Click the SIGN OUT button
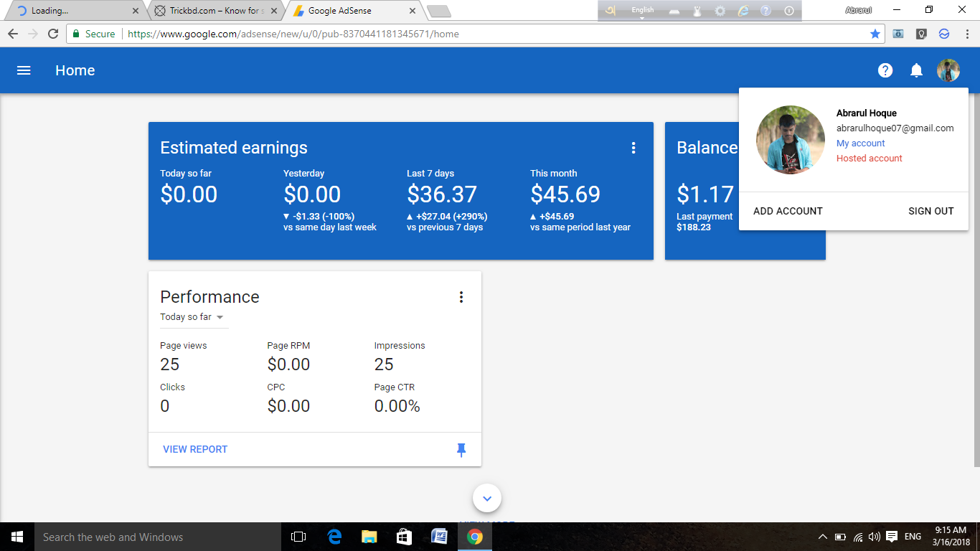This screenshot has width=980, height=551. 930,211
